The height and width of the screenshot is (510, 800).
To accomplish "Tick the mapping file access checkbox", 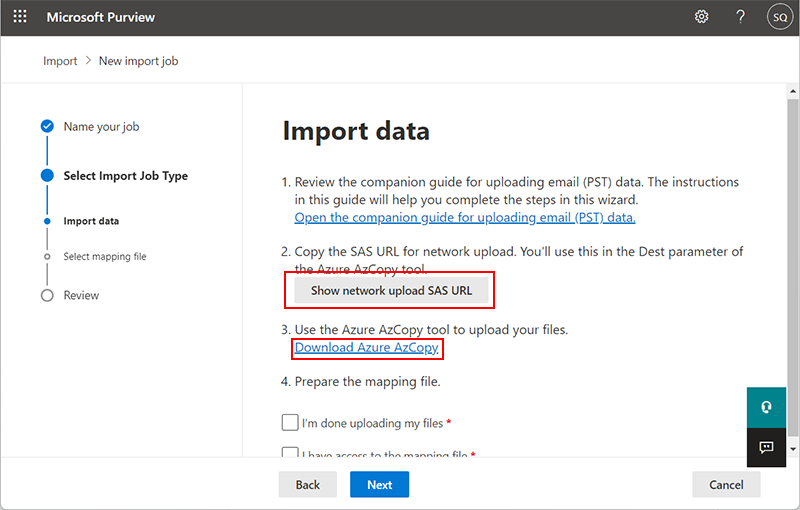I will point(290,454).
